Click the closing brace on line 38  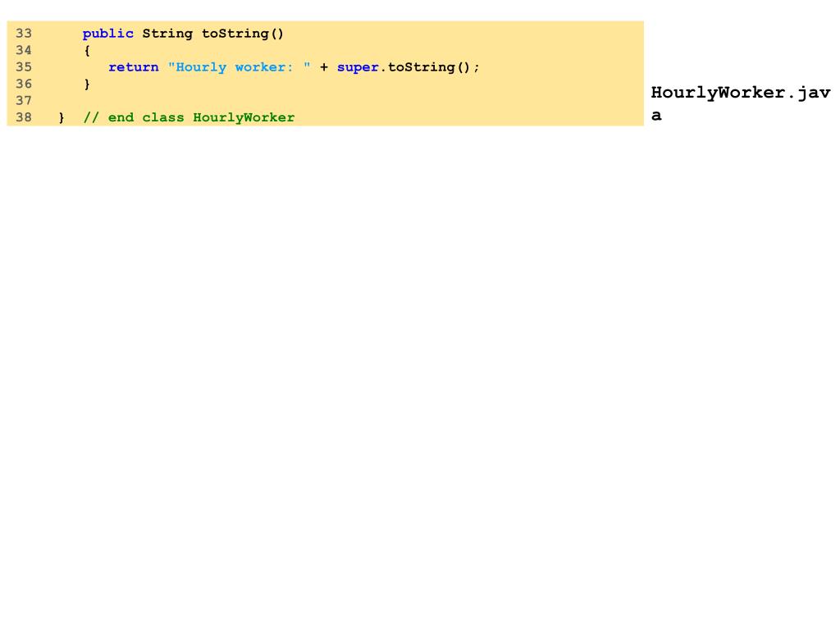(62, 118)
